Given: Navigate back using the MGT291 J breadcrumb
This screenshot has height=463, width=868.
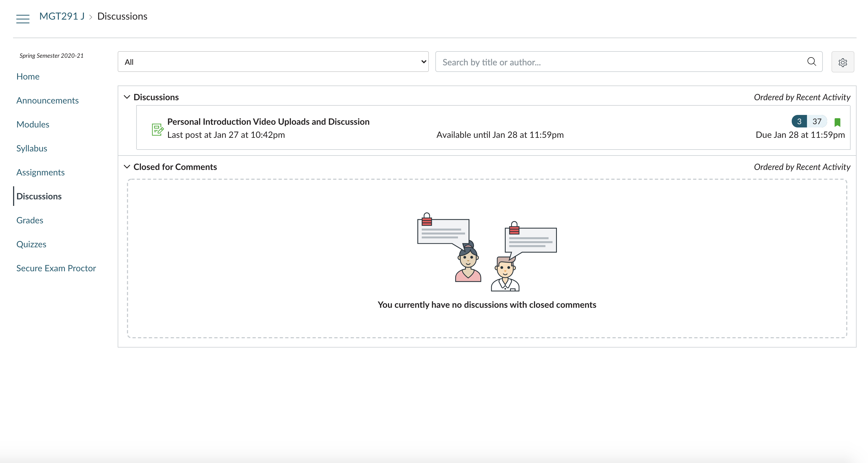Looking at the screenshot, I should coord(62,16).
